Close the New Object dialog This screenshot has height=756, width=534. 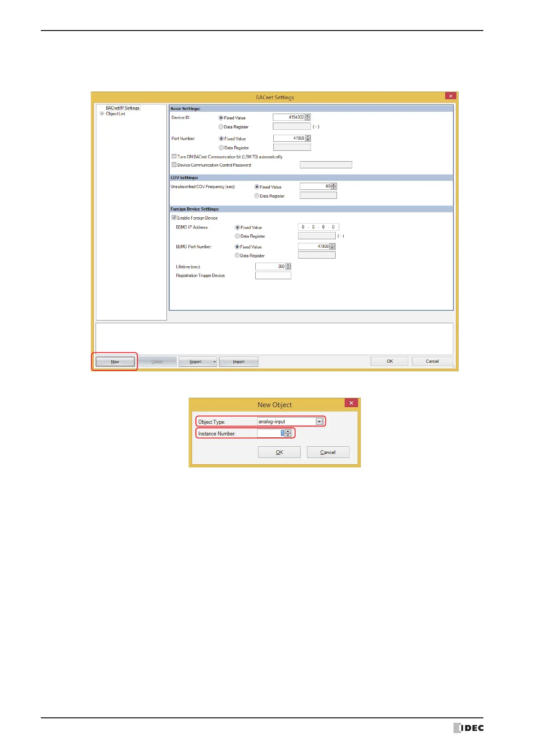click(x=351, y=403)
